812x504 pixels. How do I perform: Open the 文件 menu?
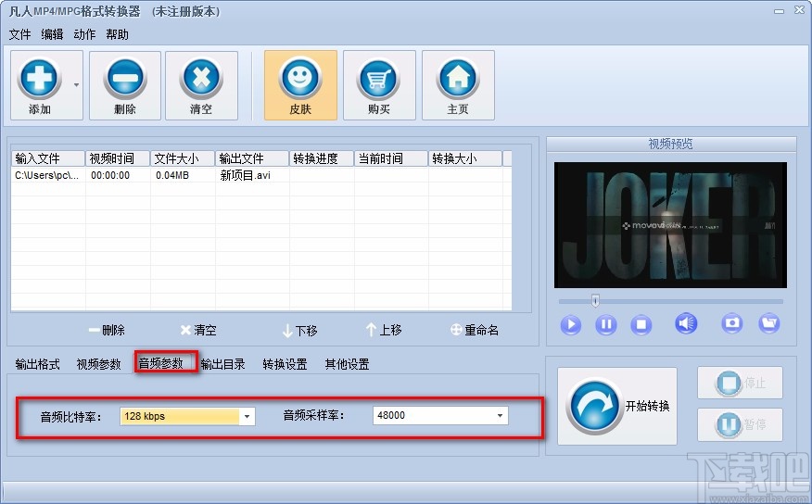(x=19, y=34)
